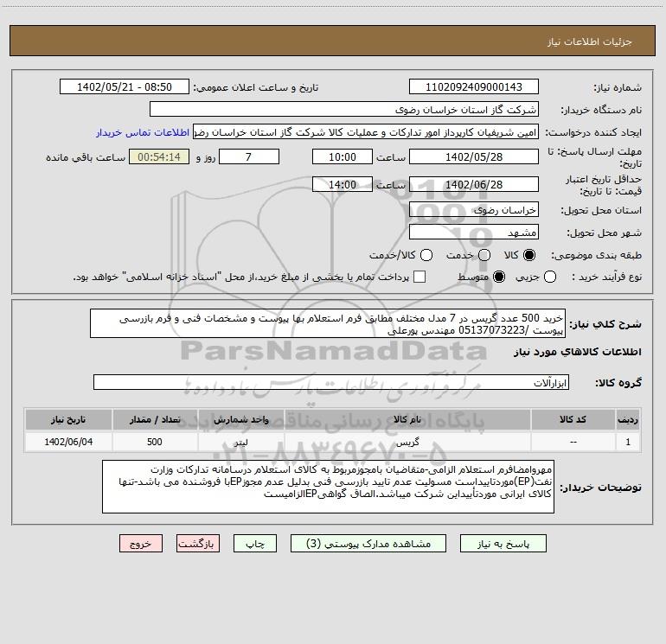
Task: Click the شماره نیاز number field
Action: (474, 87)
